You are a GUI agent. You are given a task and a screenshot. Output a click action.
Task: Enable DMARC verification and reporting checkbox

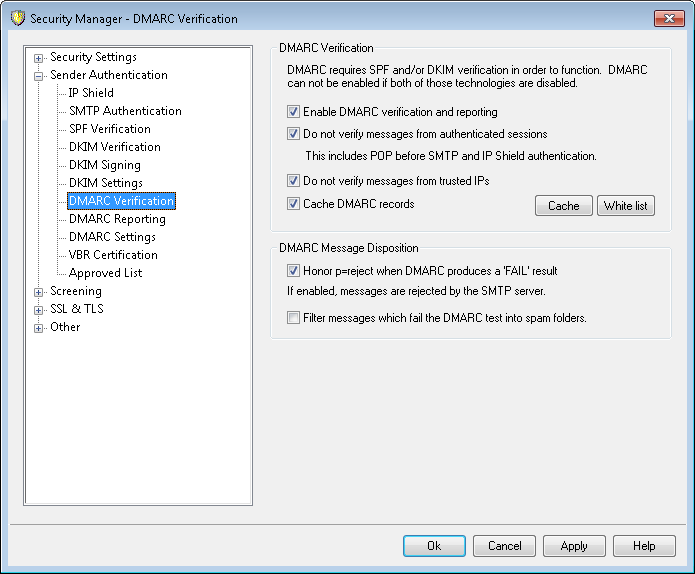294,112
